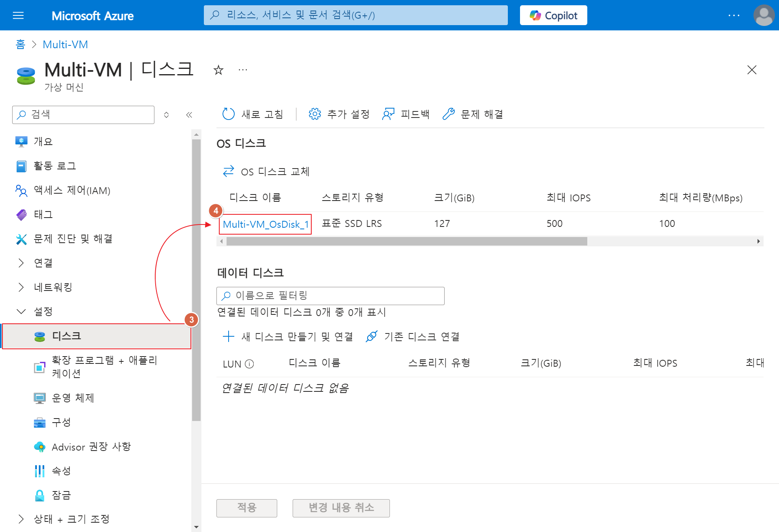The image size is (779, 532).
Task: Click the Copilot button
Action: coord(553,15)
